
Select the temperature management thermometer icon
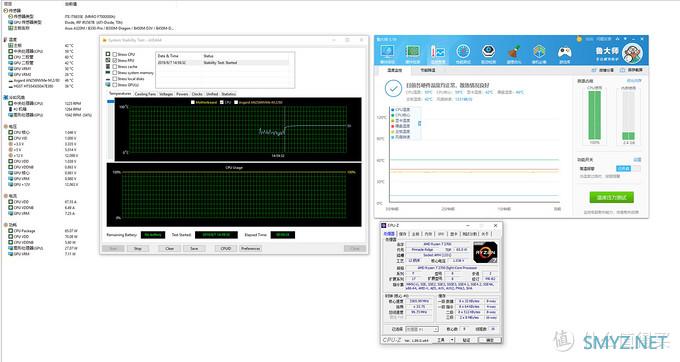click(x=438, y=52)
